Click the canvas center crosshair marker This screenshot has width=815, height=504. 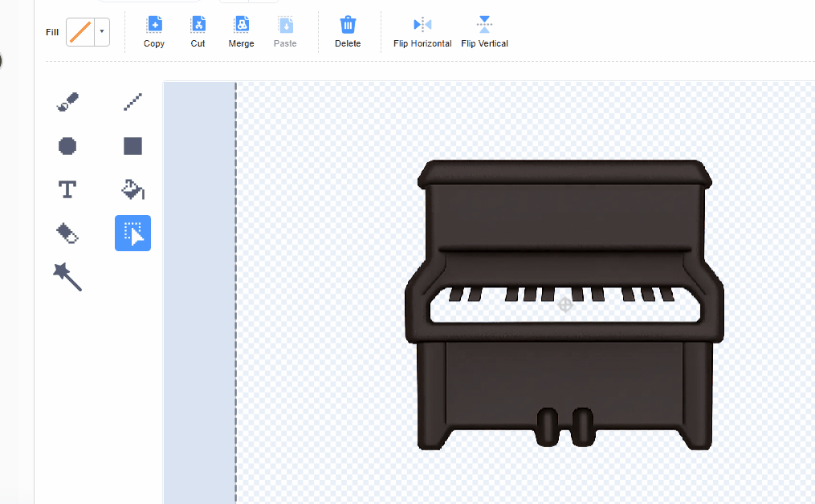coord(565,304)
